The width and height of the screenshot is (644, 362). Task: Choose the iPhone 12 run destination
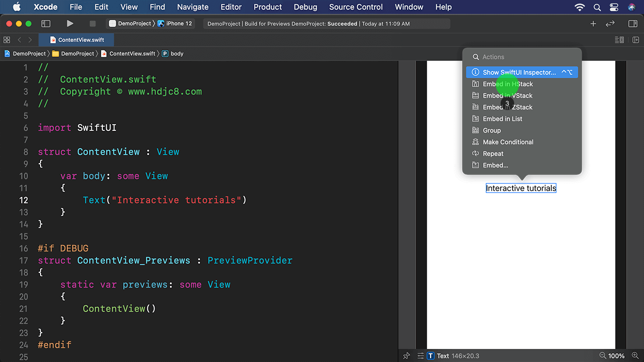tap(175, 24)
